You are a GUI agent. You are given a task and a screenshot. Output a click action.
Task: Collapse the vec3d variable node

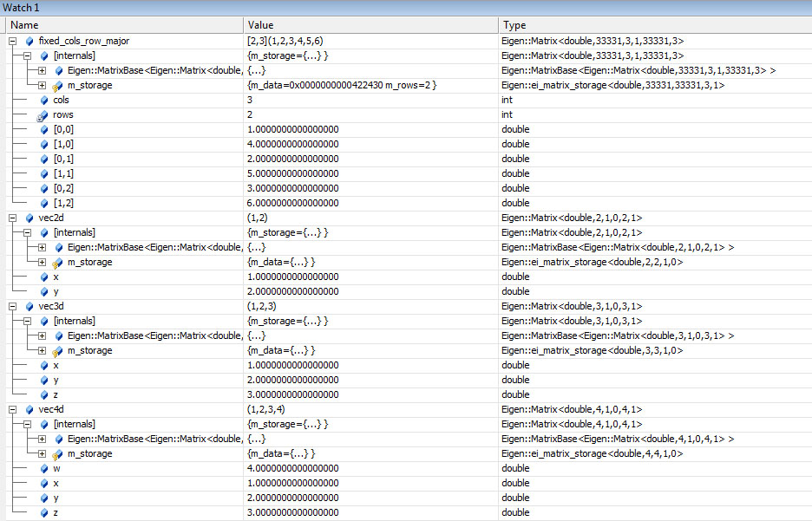[13, 306]
